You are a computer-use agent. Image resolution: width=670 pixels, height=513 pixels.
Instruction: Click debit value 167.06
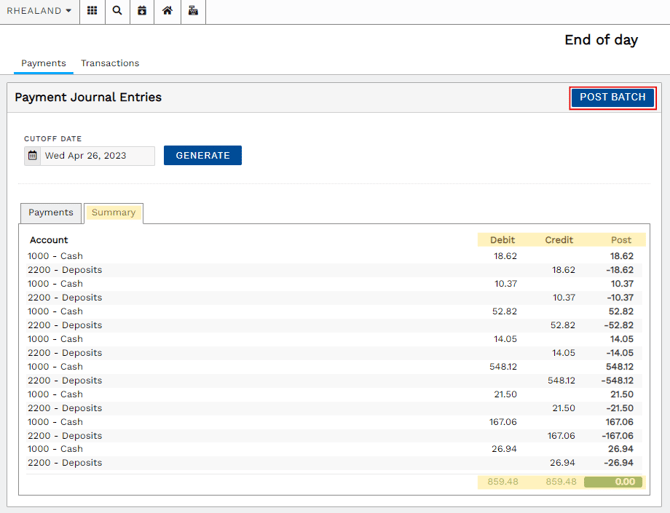[503, 422]
